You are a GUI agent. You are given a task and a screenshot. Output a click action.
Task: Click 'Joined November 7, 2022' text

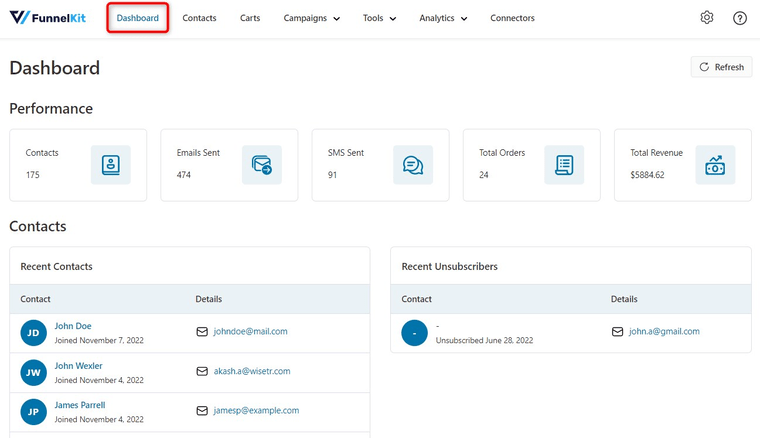(x=99, y=341)
